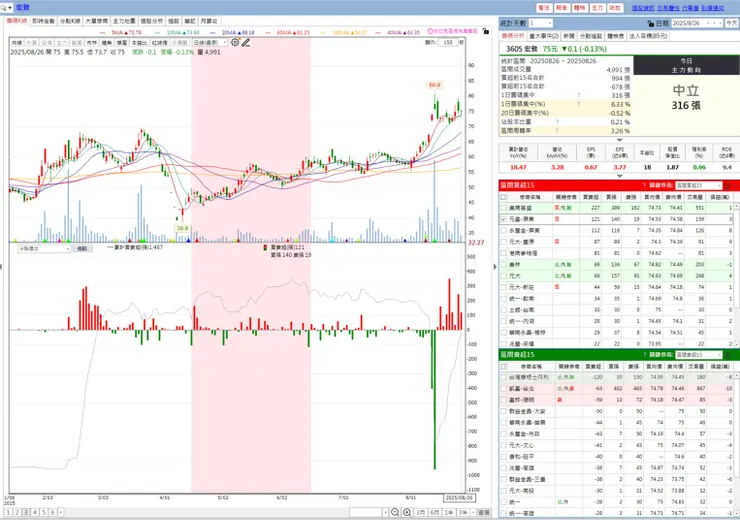Collapse the right panel with the splitter arrow
This screenshot has height=520, width=740.
pyautogui.click(x=495, y=267)
